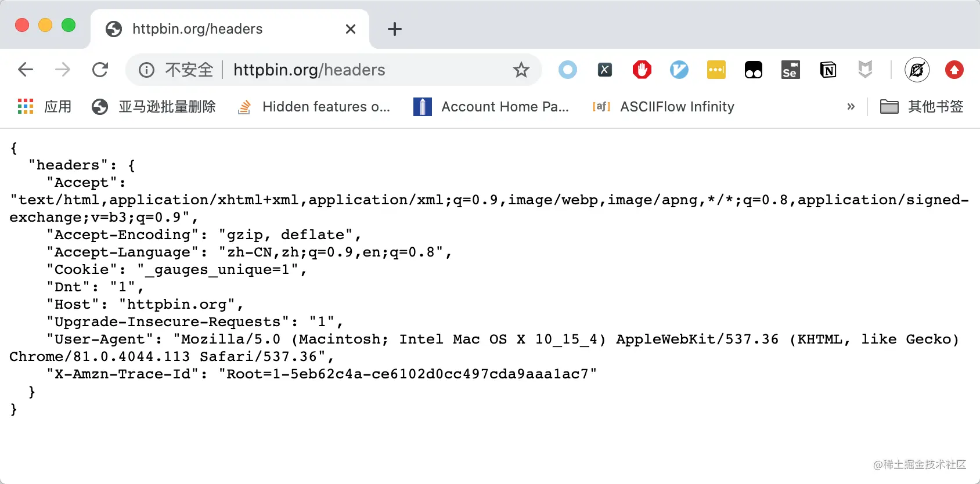Expand hidden bookmarks with the chevron

click(x=851, y=107)
